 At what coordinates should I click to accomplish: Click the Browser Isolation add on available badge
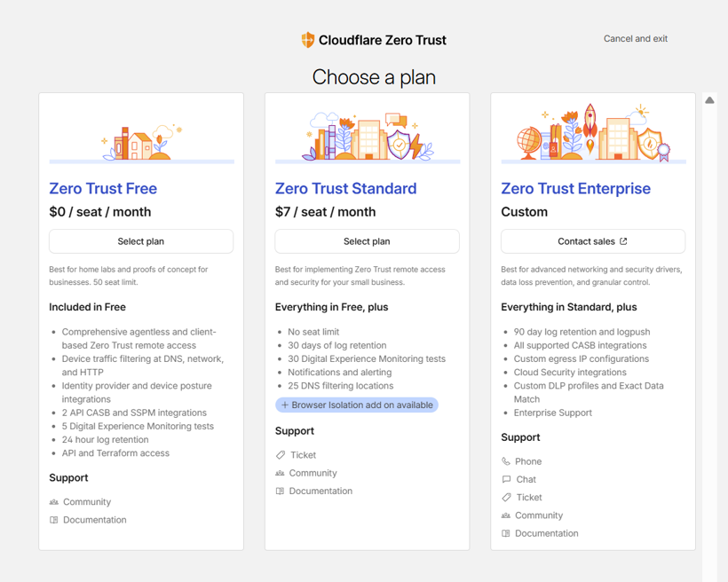[x=357, y=405]
